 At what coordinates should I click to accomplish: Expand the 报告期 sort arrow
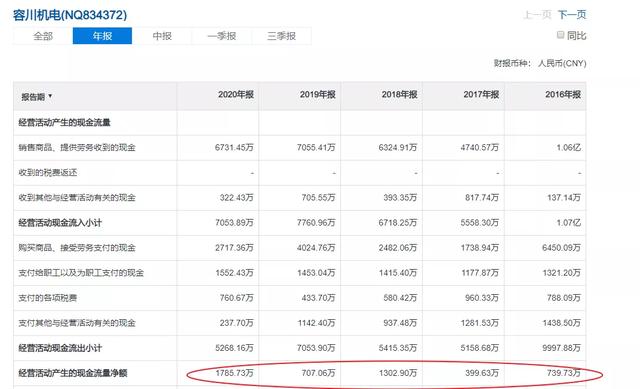point(50,96)
